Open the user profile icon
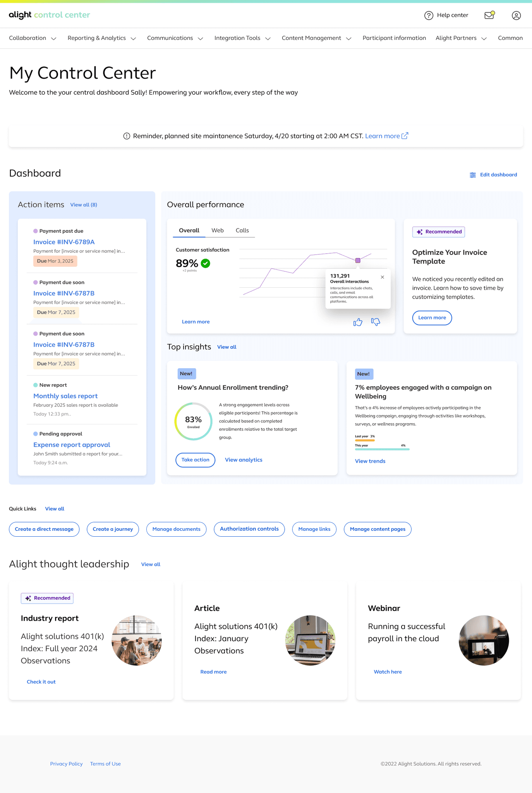This screenshot has height=793, width=532. (x=516, y=15)
